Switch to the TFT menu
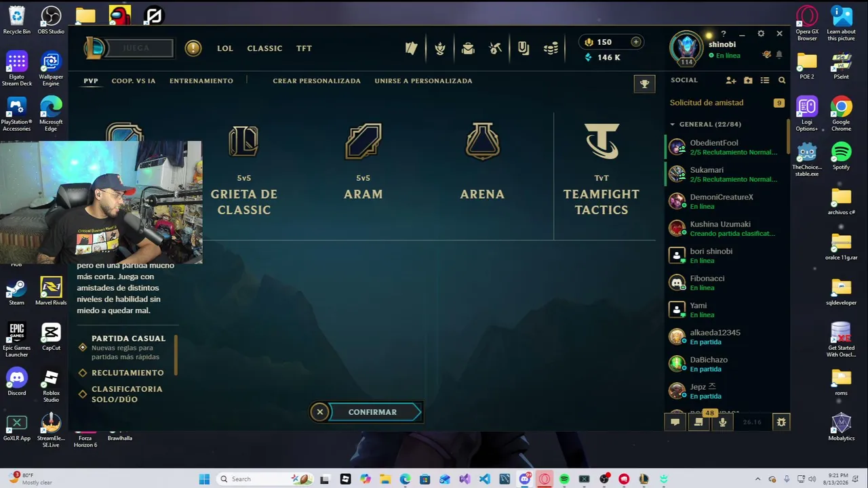The height and width of the screenshot is (488, 868). 304,48
